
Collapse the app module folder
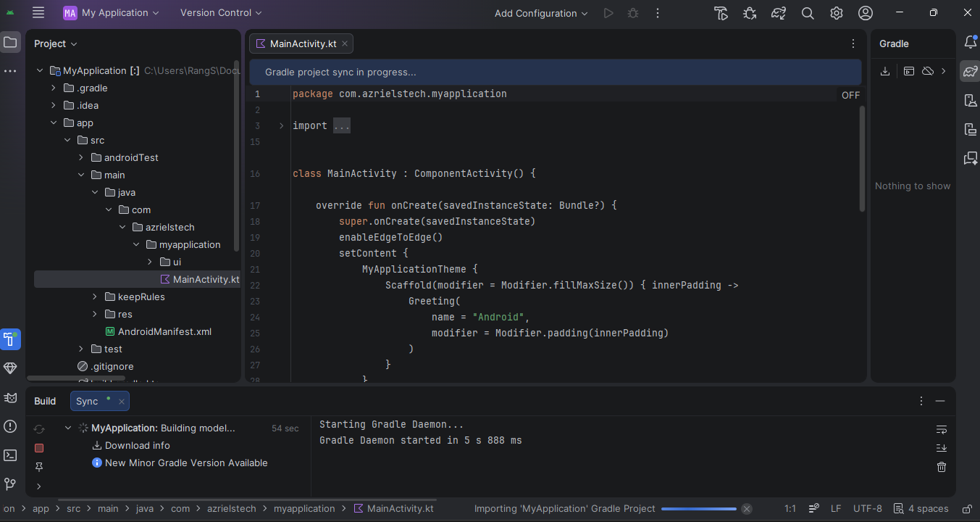(x=54, y=123)
